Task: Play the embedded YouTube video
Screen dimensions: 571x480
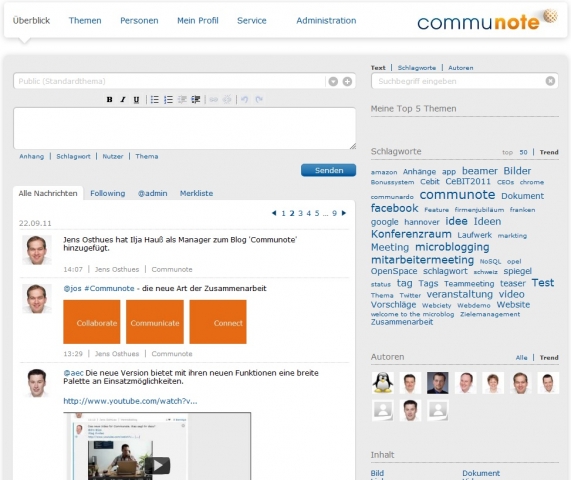Action: 157,465
